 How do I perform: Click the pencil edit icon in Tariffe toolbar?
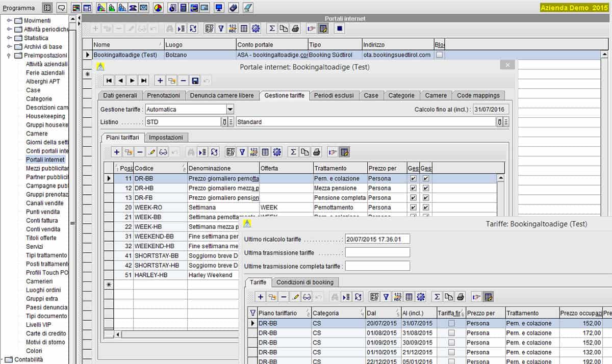click(x=295, y=297)
